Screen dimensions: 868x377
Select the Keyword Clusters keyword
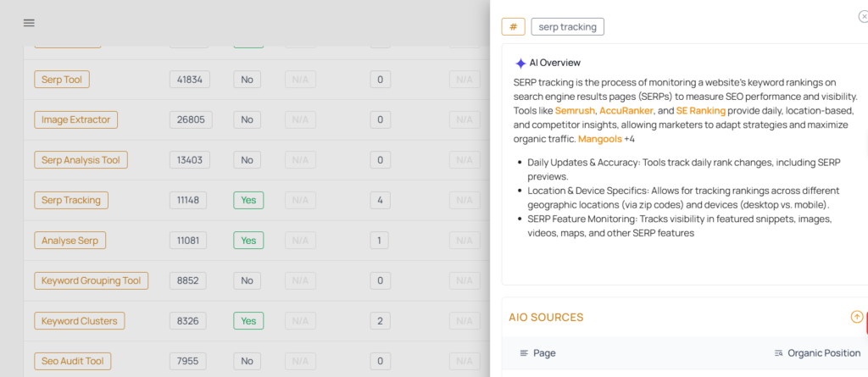click(x=79, y=321)
